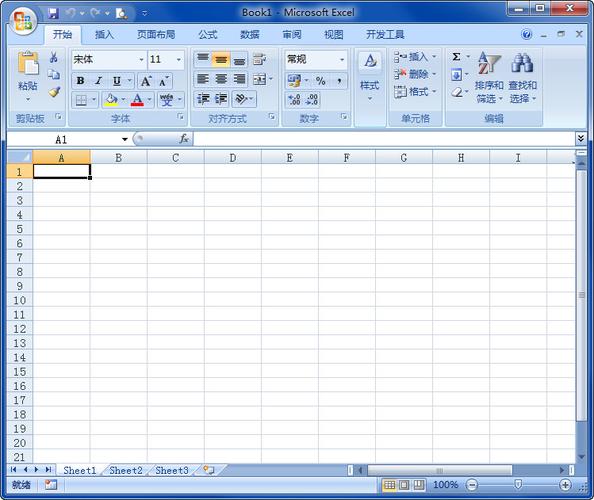Image resolution: width=594 pixels, height=500 pixels.
Task: Click the Cut scissors icon
Action: point(54,57)
